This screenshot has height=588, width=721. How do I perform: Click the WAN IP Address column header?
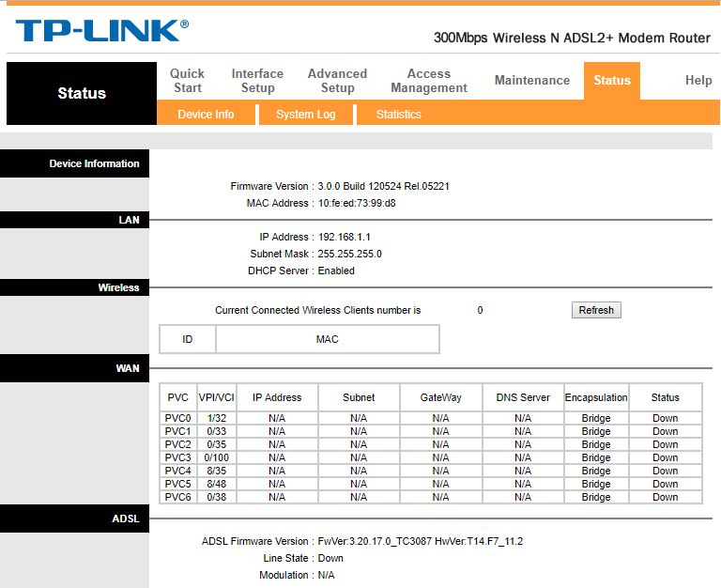tap(277, 397)
